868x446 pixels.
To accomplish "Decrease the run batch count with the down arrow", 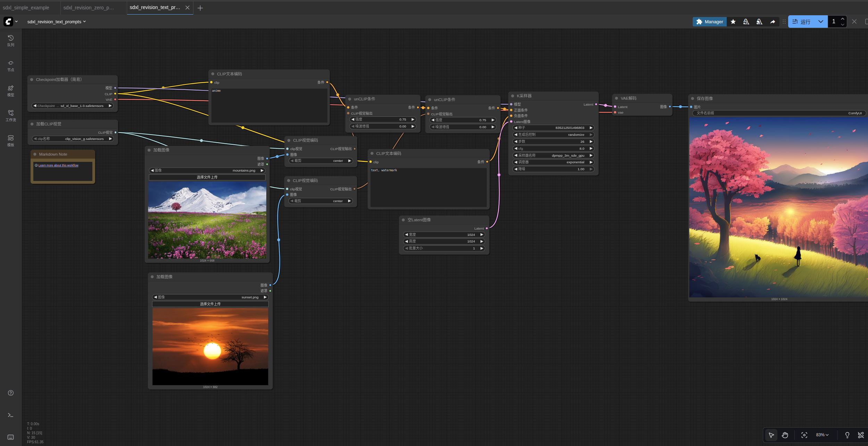I will click(843, 25).
